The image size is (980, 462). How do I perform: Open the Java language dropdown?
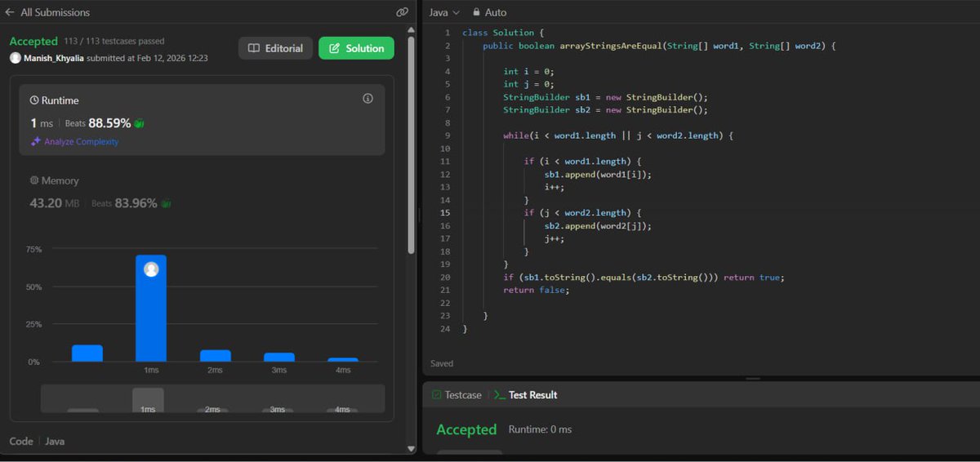click(444, 12)
